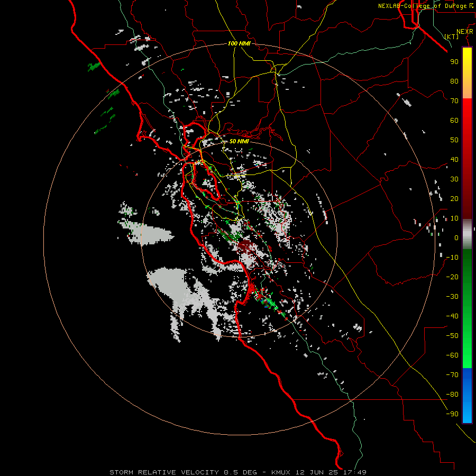Click the 30 label on the velocity legend
476x476 pixels.
[x=454, y=179]
